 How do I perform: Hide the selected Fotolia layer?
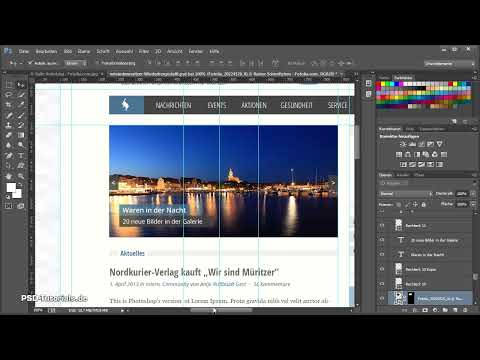pos(382,298)
